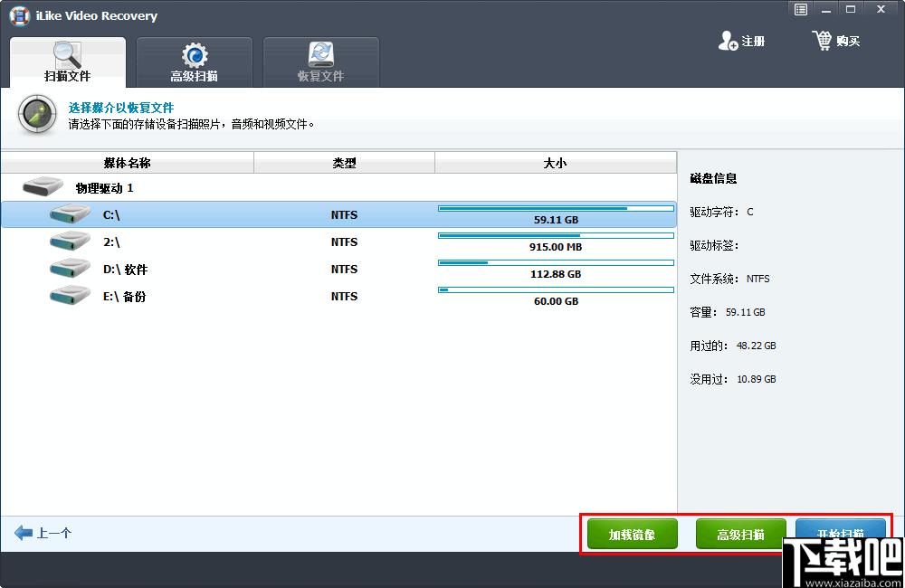Click the E:\ 备份 drive icon
905x588 pixels.
click(70, 297)
